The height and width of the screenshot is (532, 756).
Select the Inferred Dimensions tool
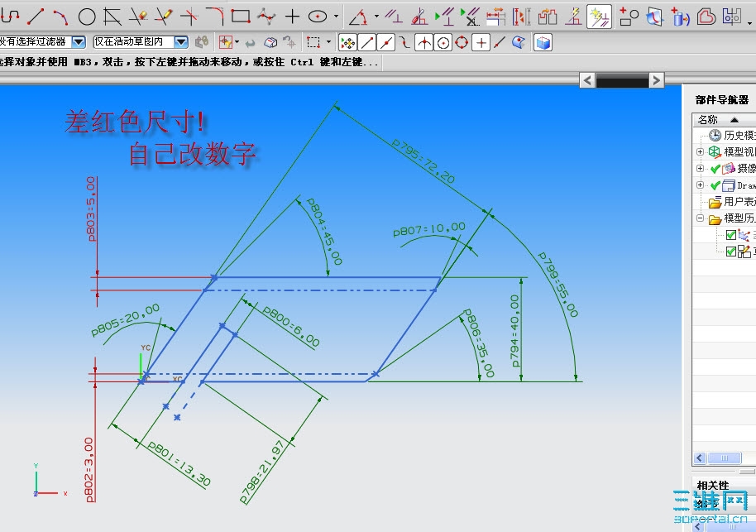point(358,17)
